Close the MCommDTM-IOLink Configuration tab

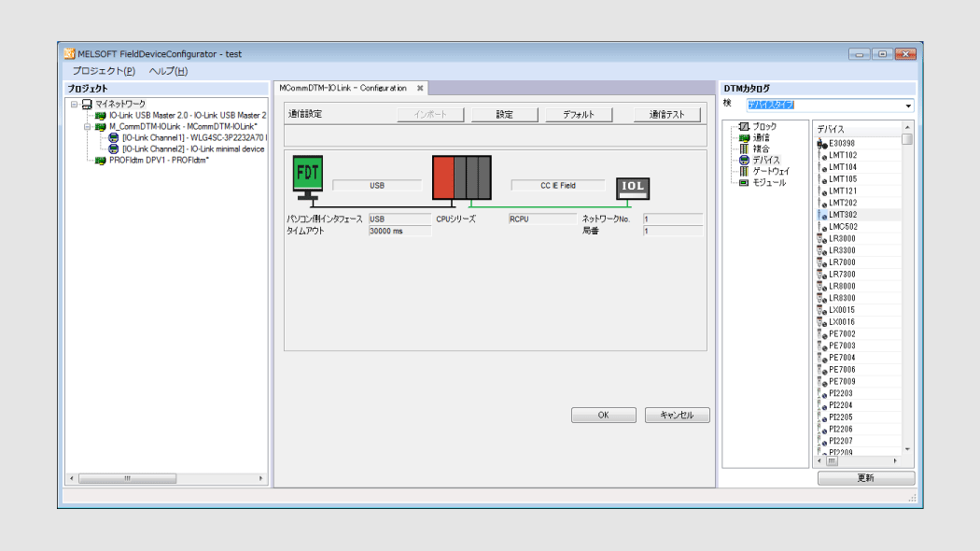point(420,88)
